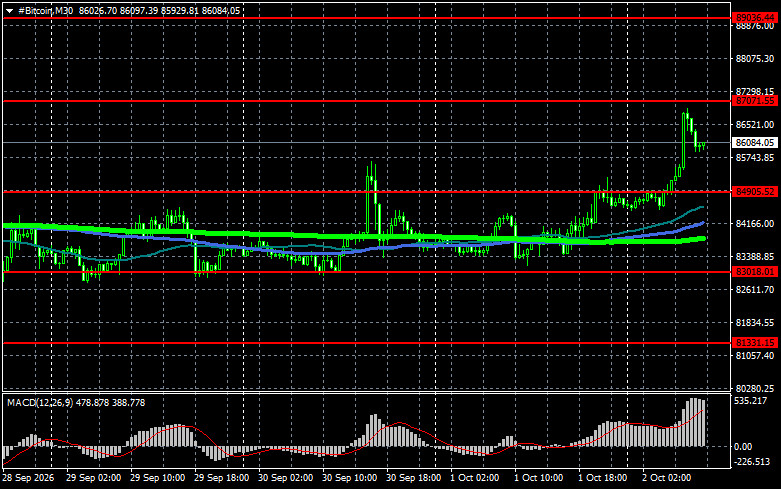Click the 80280.25 price scale value
Screen dimensions: 781x489
[x=755, y=388]
